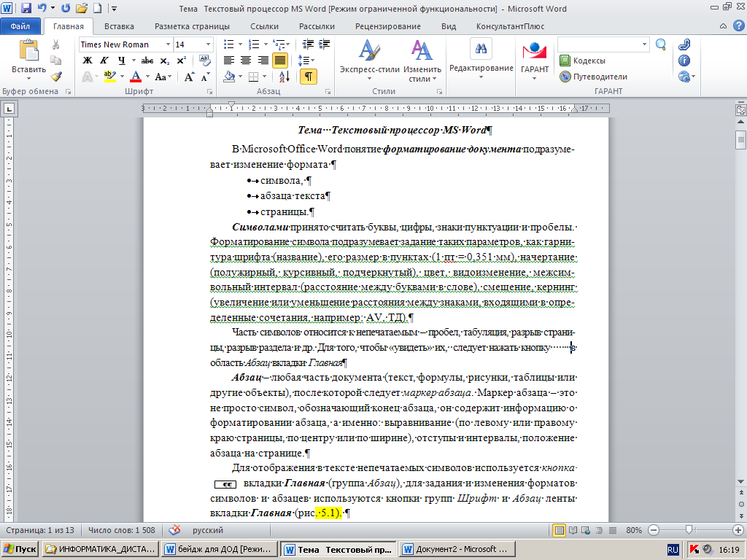This screenshot has height=560, width=747.
Task: Open the Файл tab
Action: click(x=20, y=26)
